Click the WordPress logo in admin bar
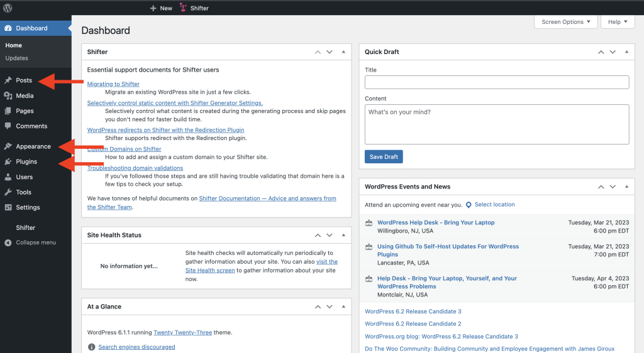Viewport: 644px width, 353px height. [8, 8]
